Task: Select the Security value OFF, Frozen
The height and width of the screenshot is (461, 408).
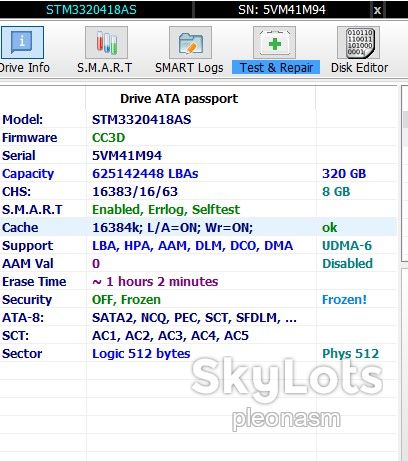Action: point(126,300)
